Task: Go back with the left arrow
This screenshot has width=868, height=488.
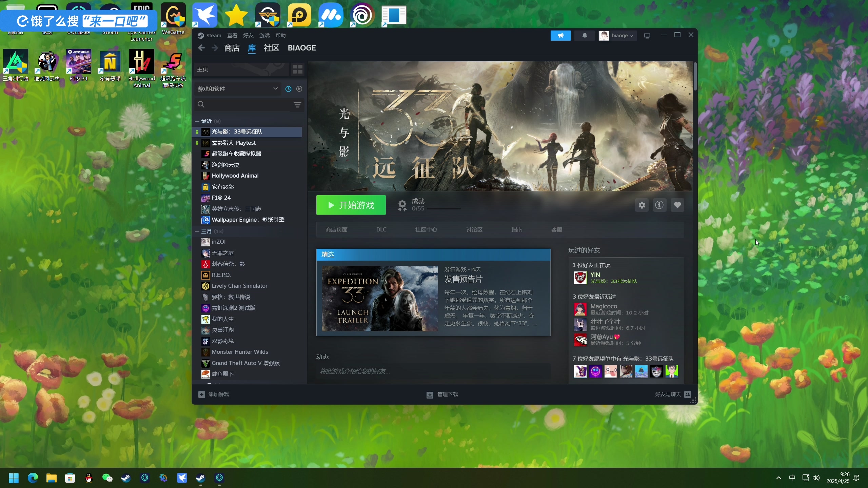Action: click(x=201, y=48)
